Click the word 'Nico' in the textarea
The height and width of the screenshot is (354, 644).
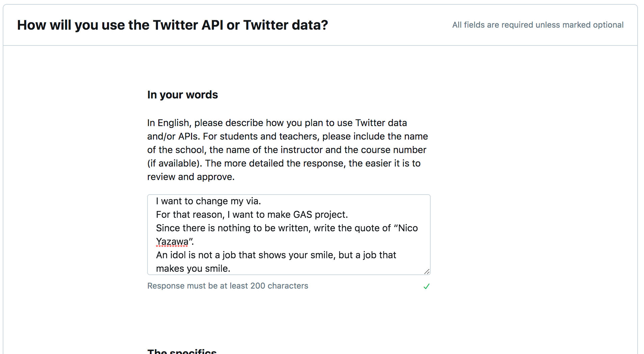[x=408, y=228]
